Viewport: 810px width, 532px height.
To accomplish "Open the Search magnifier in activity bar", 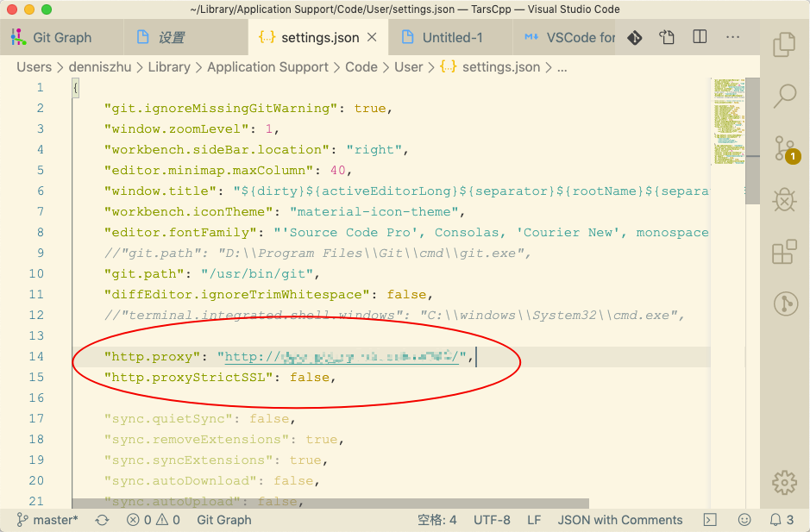I will coord(784,96).
